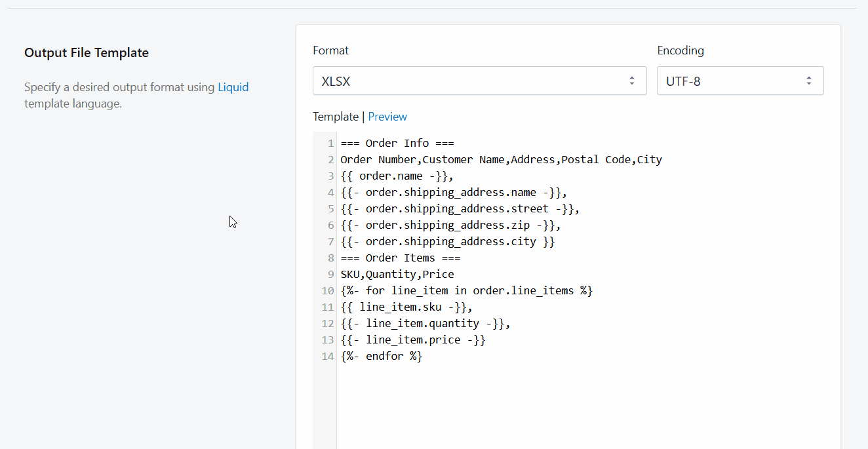Click the line_item.quantity code line

pos(425,324)
